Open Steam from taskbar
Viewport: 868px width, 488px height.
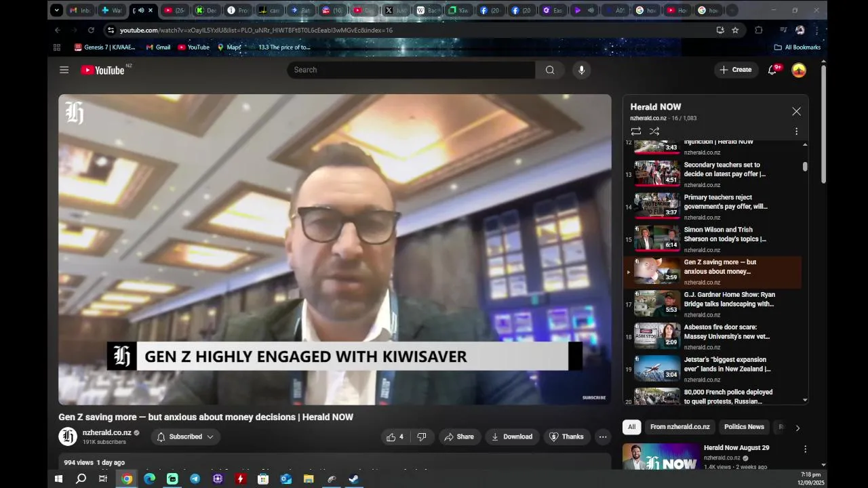tap(354, 479)
